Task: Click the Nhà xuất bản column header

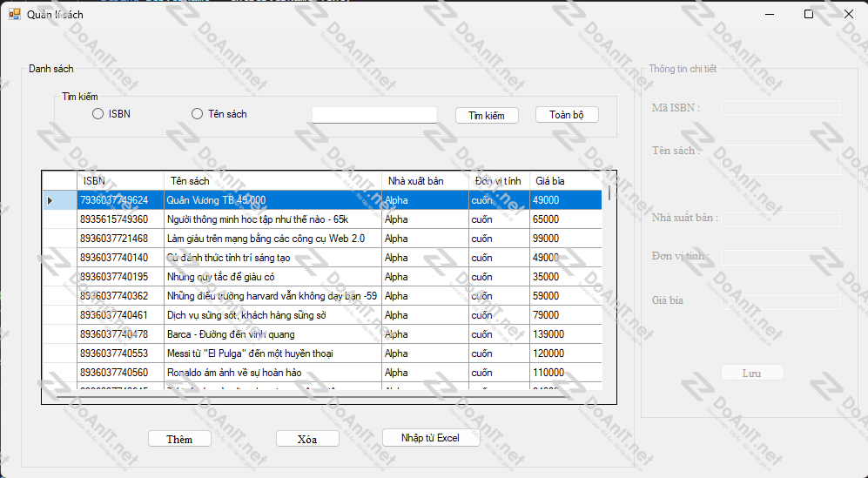Action: coord(424,181)
